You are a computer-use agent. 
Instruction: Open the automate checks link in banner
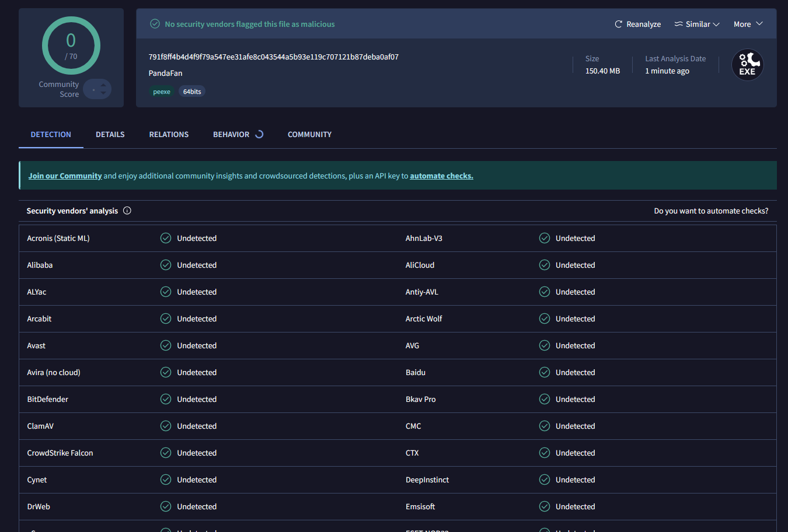coord(441,176)
